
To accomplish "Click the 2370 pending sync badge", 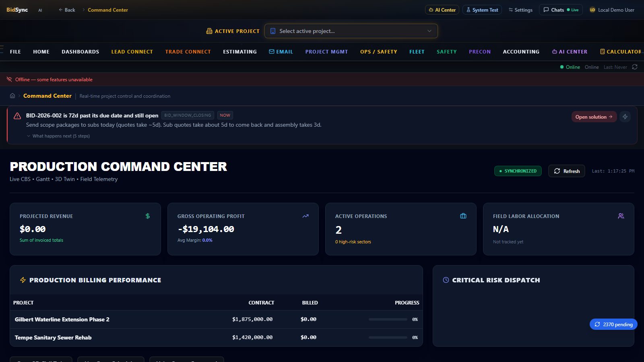I will click(x=613, y=324).
